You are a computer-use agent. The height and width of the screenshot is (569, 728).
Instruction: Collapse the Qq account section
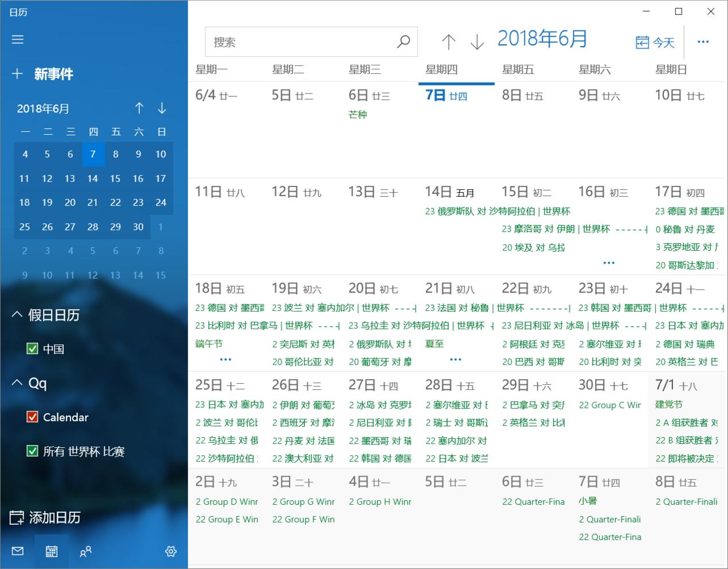[x=16, y=383]
